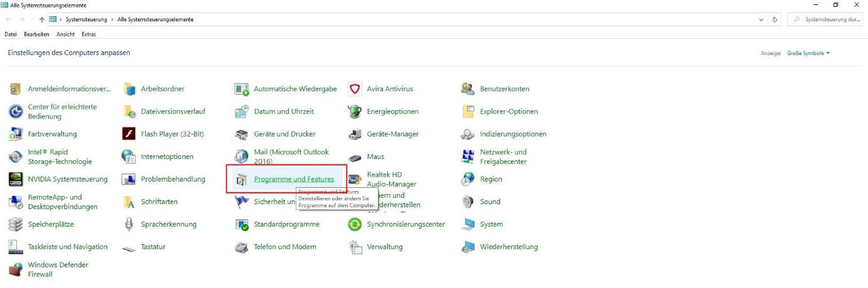Click the Realtek HD Audio-Manager text label
The image size is (868, 288).
pos(392,179)
